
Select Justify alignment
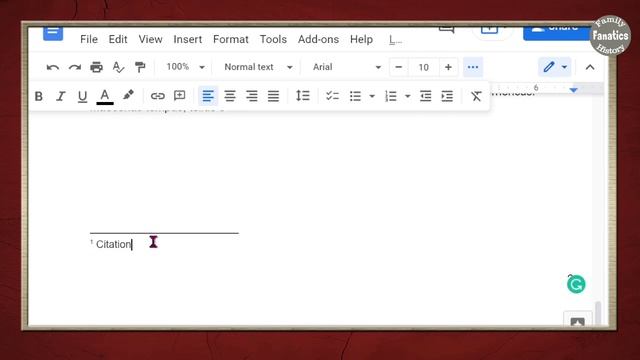pos(273,96)
